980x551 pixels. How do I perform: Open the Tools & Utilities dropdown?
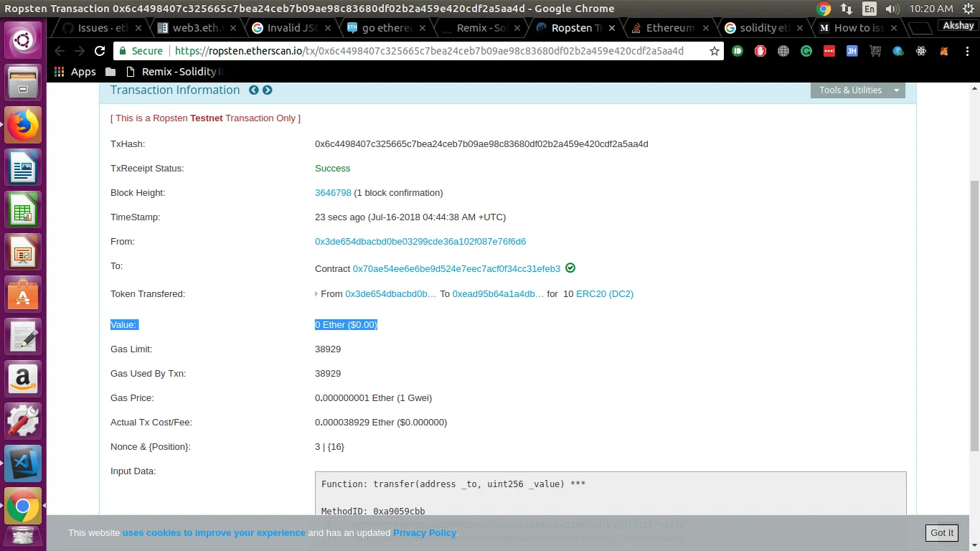click(857, 90)
